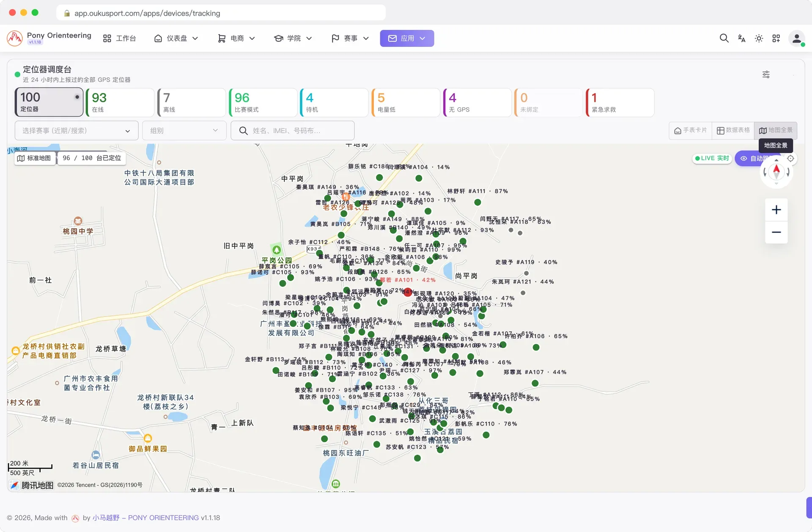Viewport: 812px width, 532px height.
Task: Open the search icon in header
Action: 724,38
